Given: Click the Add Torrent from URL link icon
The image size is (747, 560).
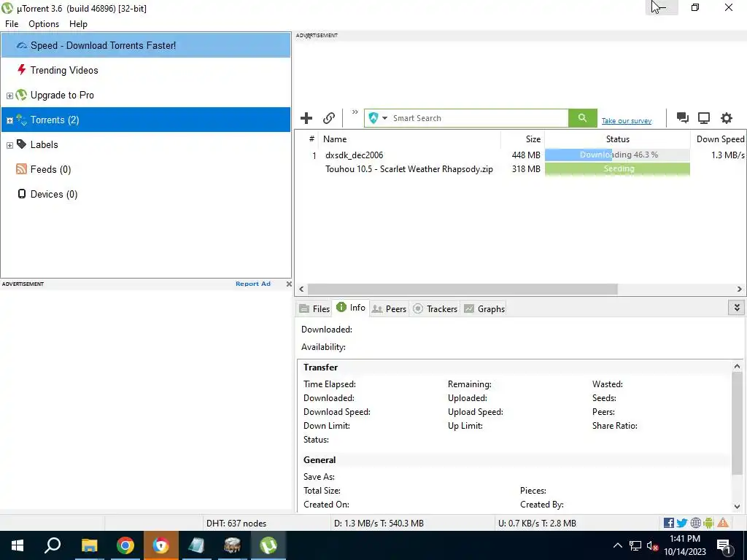Looking at the screenshot, I should pos(329,118).
